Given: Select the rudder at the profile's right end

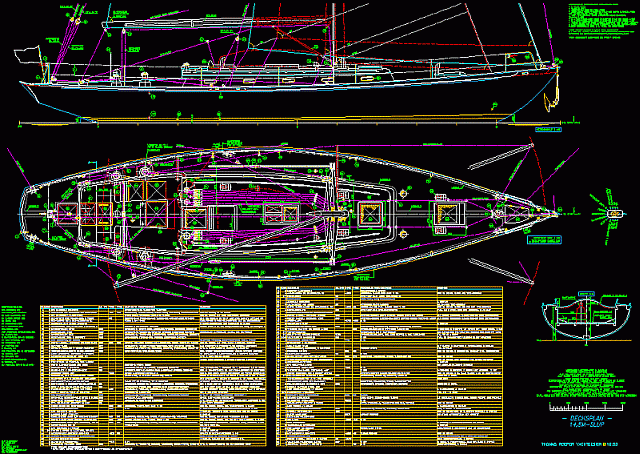Looking at the screenshot, I should pos(549,100).
